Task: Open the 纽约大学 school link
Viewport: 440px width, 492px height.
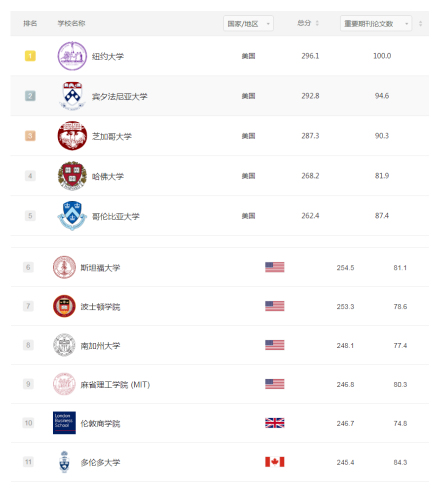Action: point(108,56)
